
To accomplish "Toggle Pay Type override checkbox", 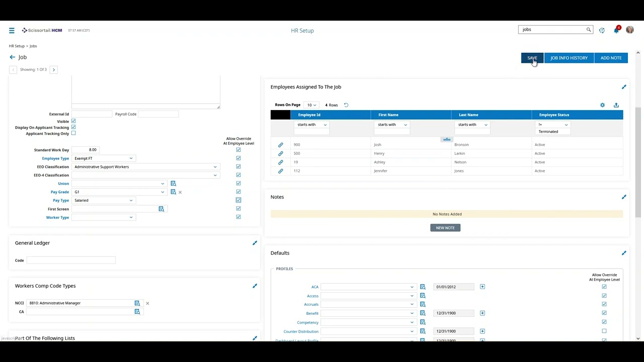I will tap(238, 200).
